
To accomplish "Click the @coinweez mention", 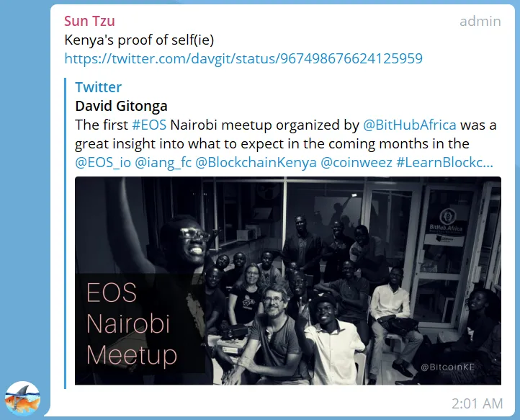I will pos(357,163).
